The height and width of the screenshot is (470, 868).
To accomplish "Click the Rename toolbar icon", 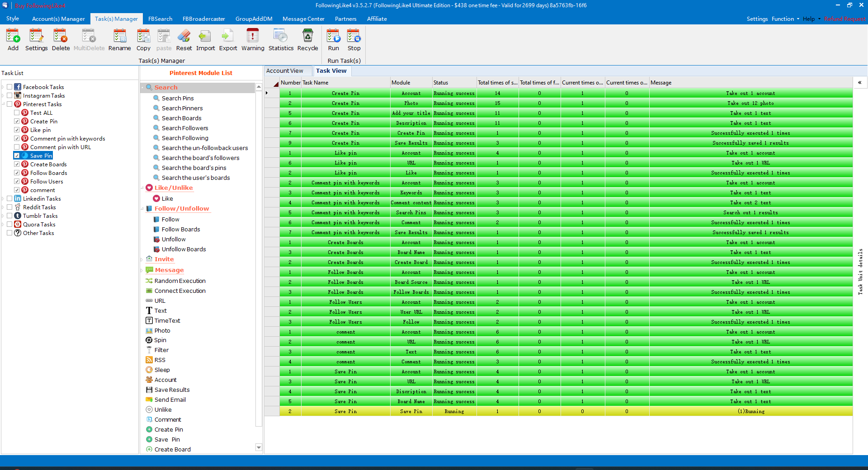I will [x=119, y=40].
